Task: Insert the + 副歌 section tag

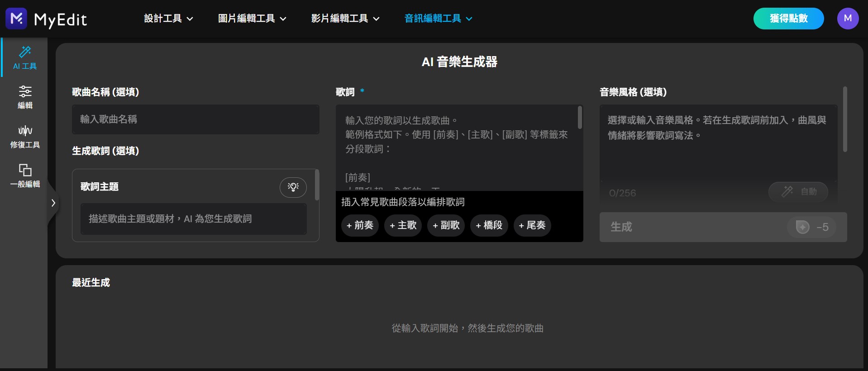Action: coord(446,225)
